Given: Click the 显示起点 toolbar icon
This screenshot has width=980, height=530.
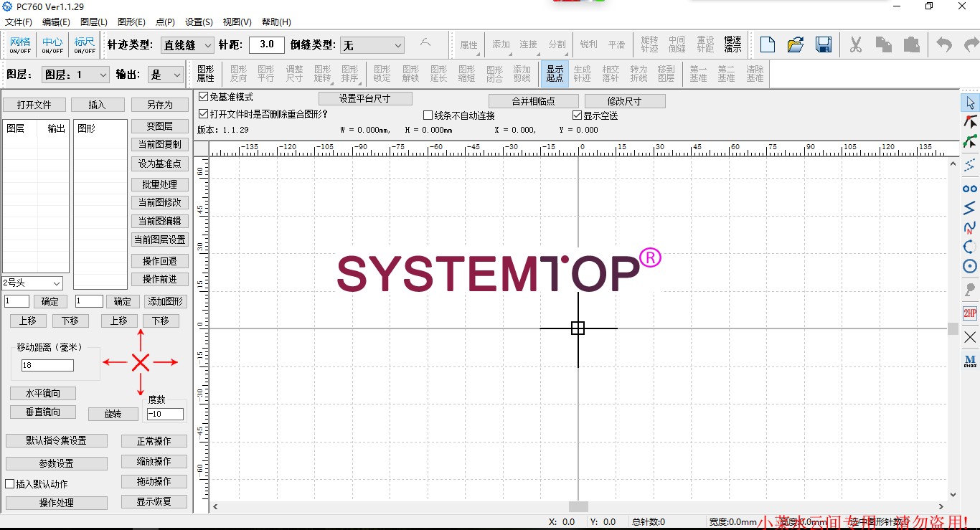Looking at the screenshot, I should coord(555,73).
